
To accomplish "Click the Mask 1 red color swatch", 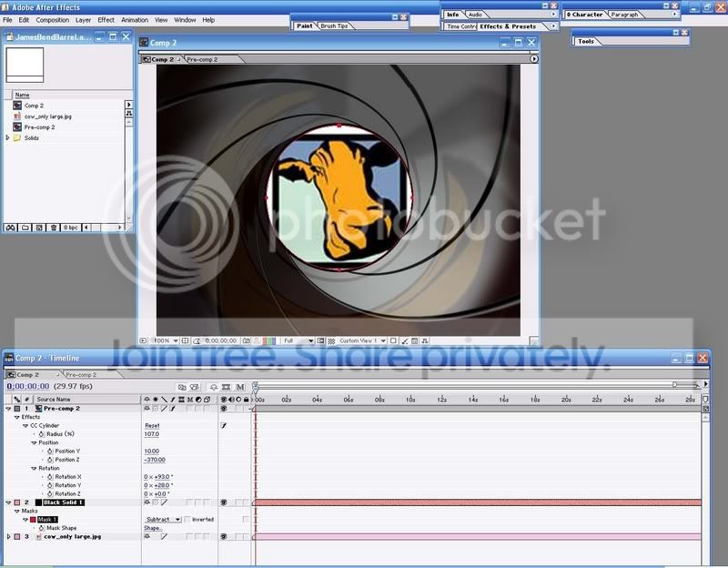I will (33, 520).
